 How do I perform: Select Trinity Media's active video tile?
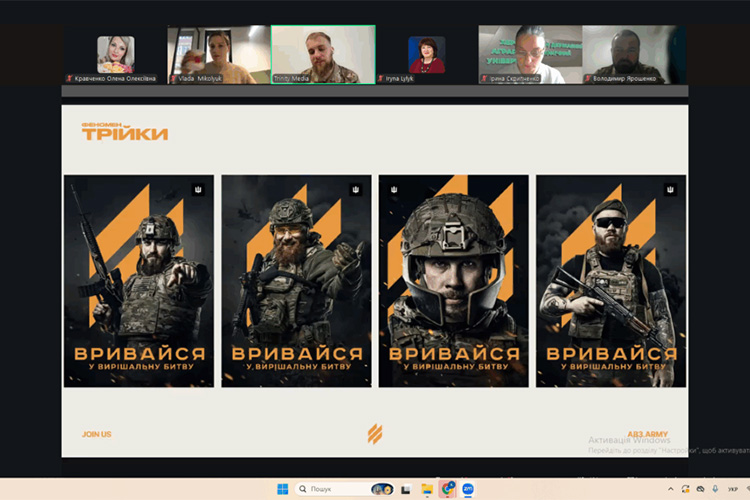tap(323, 54)
